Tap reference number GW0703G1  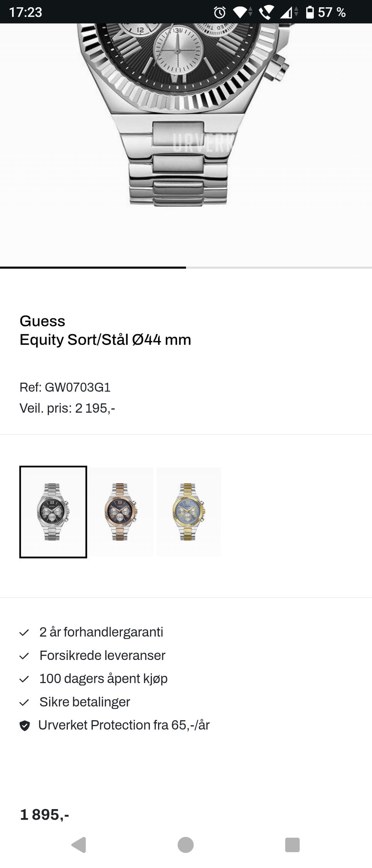[65, 387]
